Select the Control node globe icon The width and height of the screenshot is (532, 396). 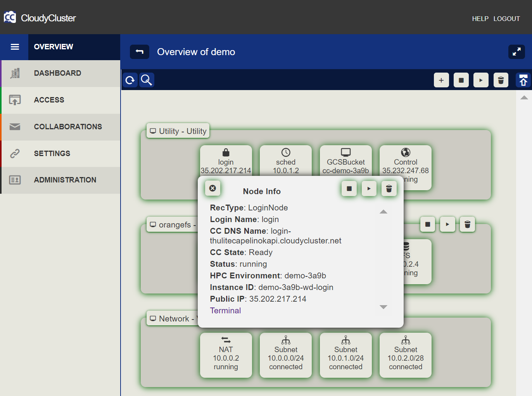click(406, 152)
